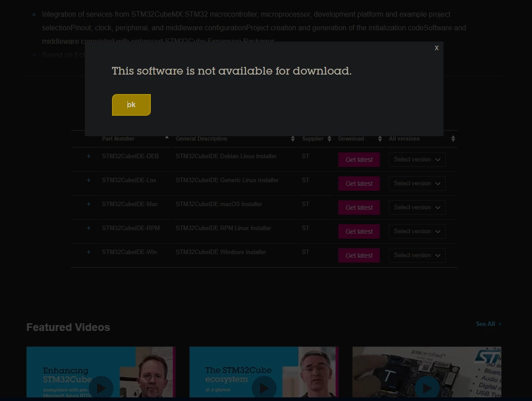
Task: Play the PSA certified board video
Action: 427,388
